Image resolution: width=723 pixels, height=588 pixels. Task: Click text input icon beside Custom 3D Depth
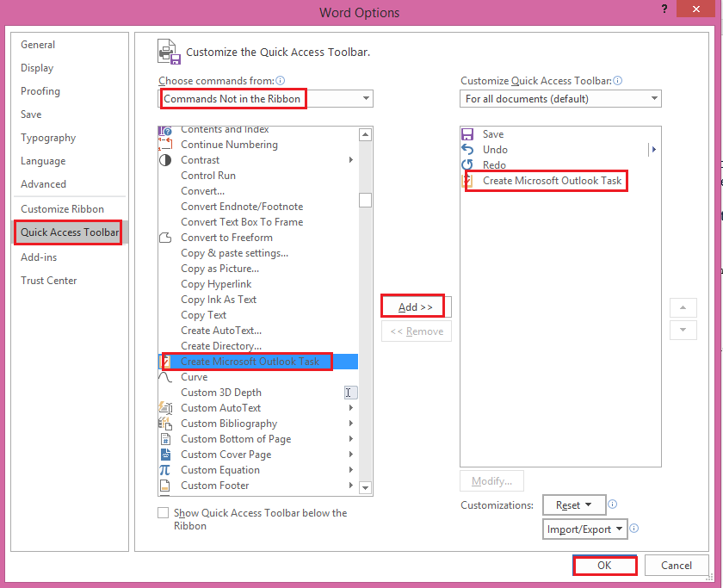[x=351, y=393]
